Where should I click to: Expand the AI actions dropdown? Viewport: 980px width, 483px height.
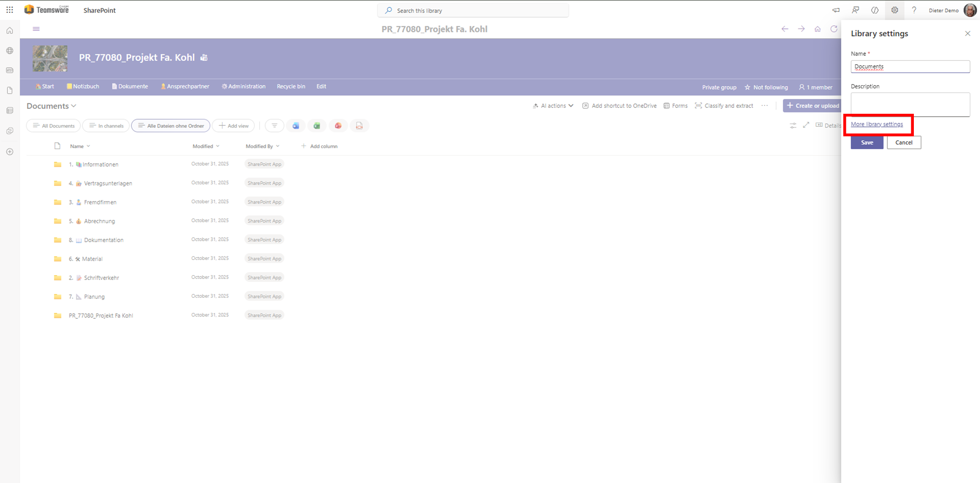(x=553, y=106)
